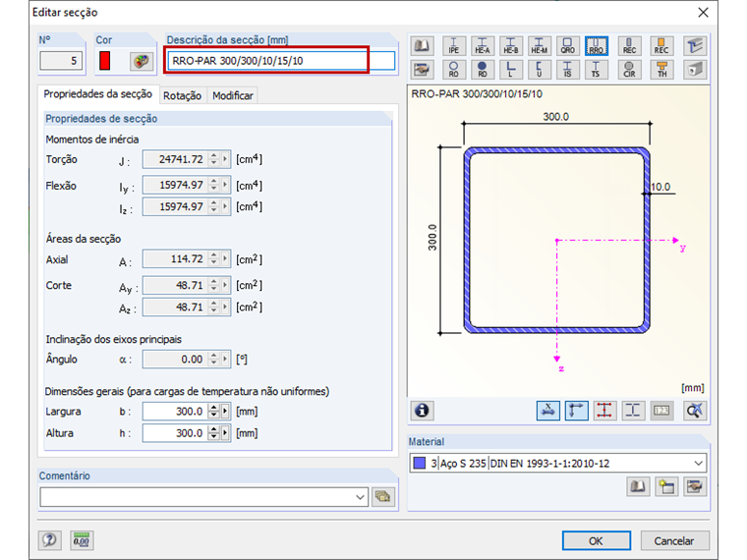Click the section pick hand icon

pyautogui.click(x=422, y=70)
